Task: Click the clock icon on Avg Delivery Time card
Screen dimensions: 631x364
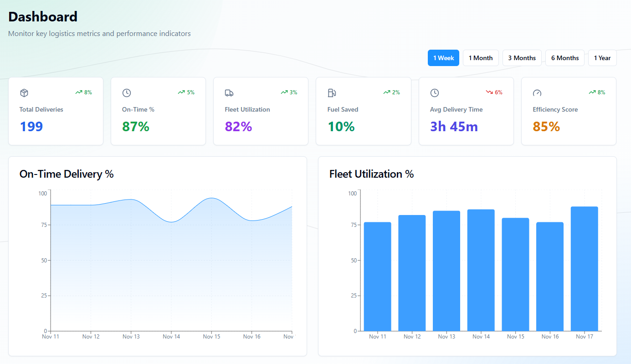Action: click(435, 93)
